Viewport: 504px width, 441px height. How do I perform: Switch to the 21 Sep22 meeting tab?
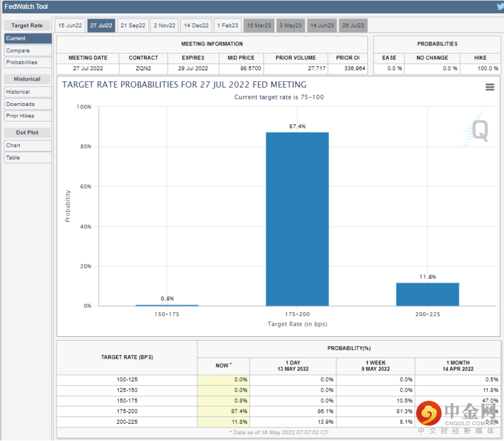[133, 26]
